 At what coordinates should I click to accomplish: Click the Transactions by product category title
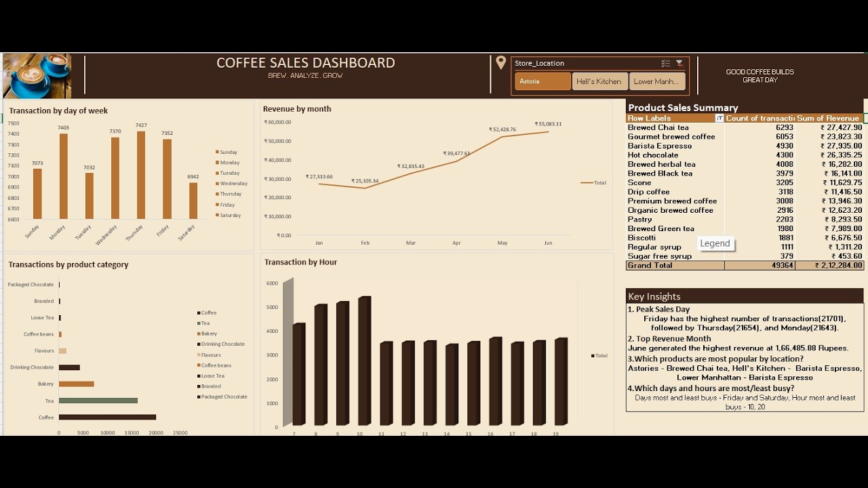coord(68,264)
